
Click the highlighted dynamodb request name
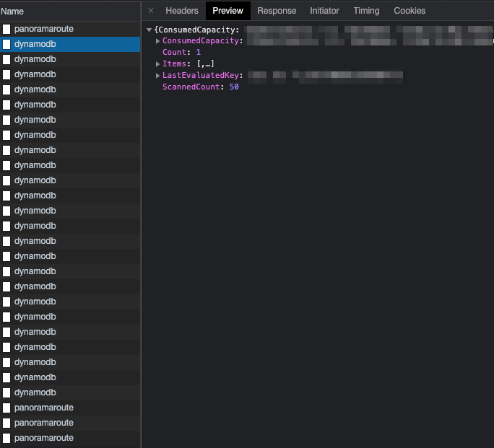coord(35,44)
